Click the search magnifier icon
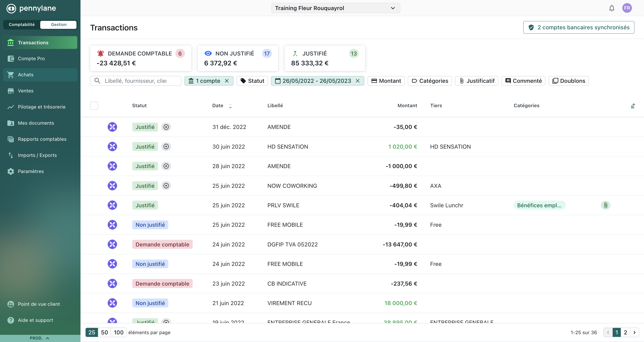 [97, 81]
